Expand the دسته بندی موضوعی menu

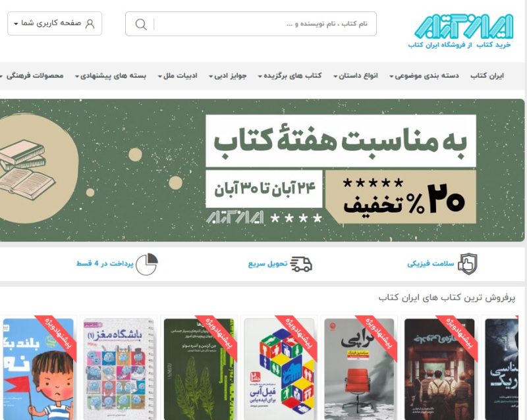coord(424,76)
